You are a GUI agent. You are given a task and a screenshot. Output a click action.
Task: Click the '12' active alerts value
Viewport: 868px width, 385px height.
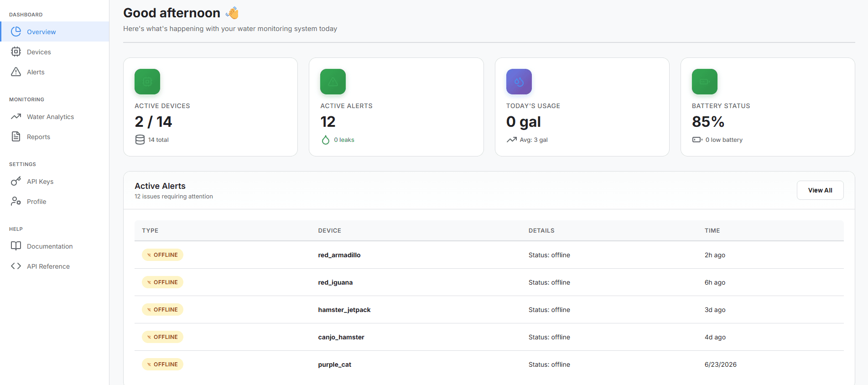pyautogui.click(x=328, y=122)
